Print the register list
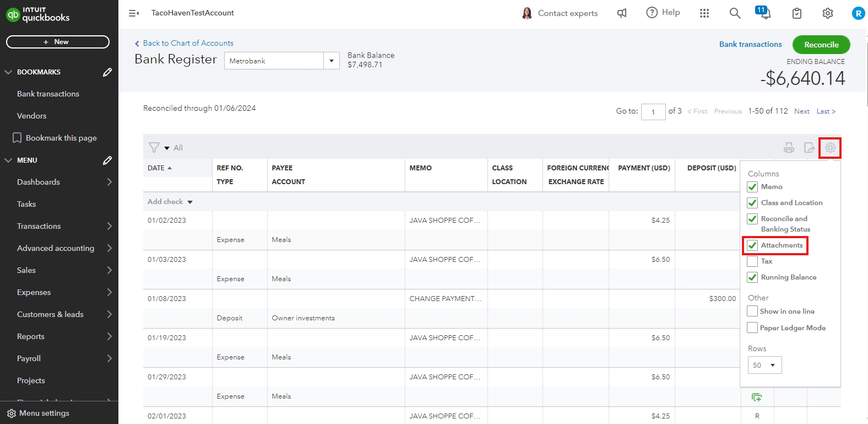This screenshot has width=868, height=424. (x=789, y=147)
